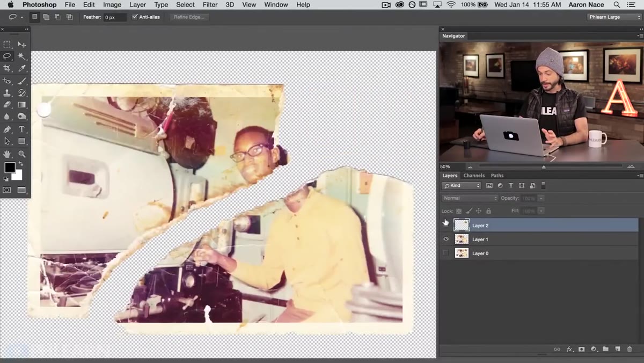This screenshot has height=363, width=644.
Task: Add a layer style with fx
Action: pos(570,350)
